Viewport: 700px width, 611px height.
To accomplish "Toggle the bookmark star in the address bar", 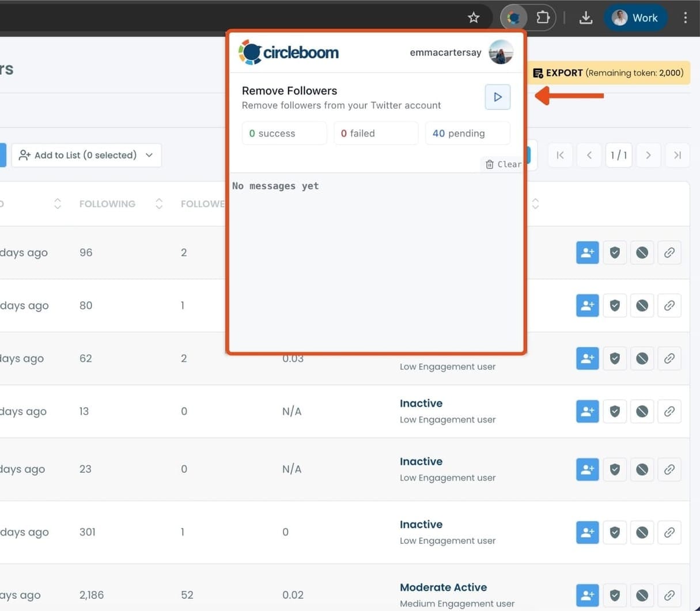I will point(473,17).
